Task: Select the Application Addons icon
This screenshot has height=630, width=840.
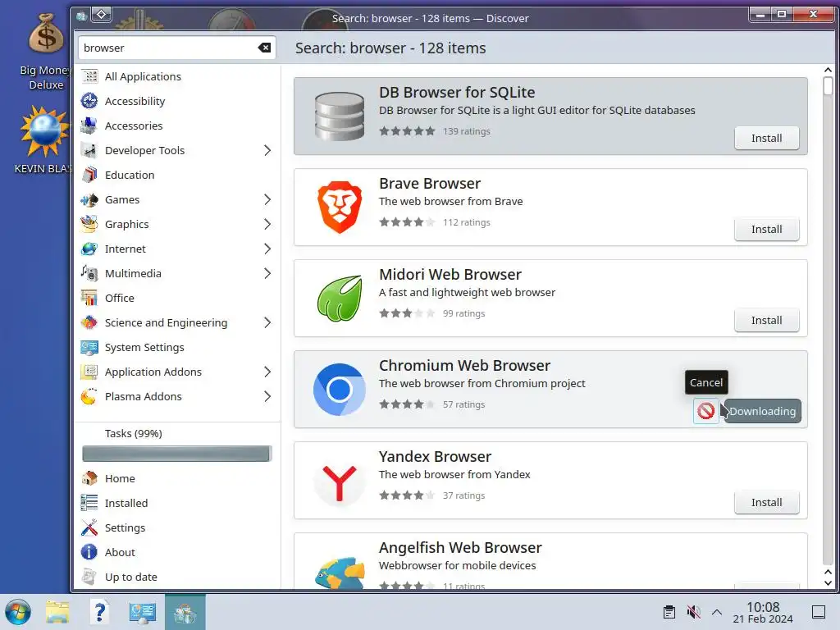Action: point(89,372)
